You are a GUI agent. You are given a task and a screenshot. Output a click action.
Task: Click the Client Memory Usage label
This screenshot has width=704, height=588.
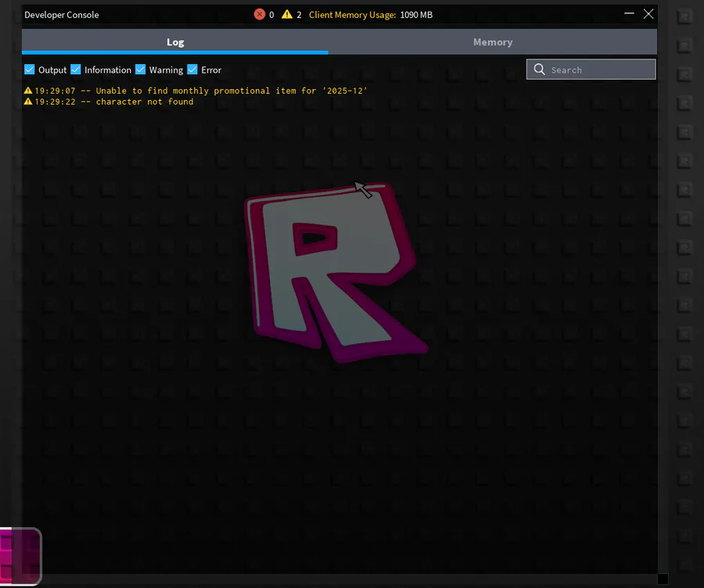coord(353,15)
